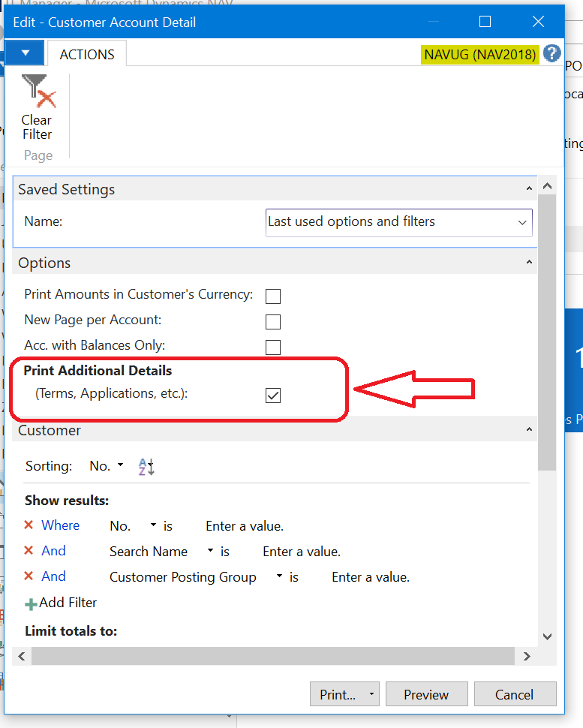
Task: Click the Preview button
Action: [426, 694]
